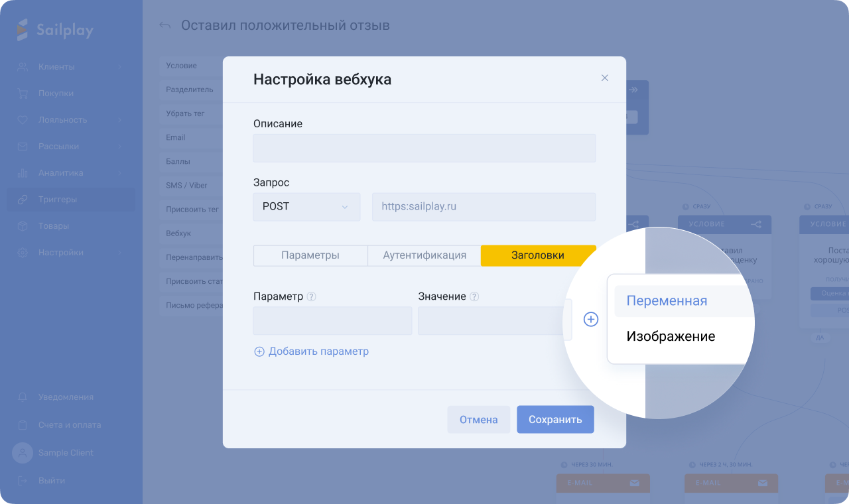
Task: Select the Заголовки tab
Action: [x=538, y=255]
